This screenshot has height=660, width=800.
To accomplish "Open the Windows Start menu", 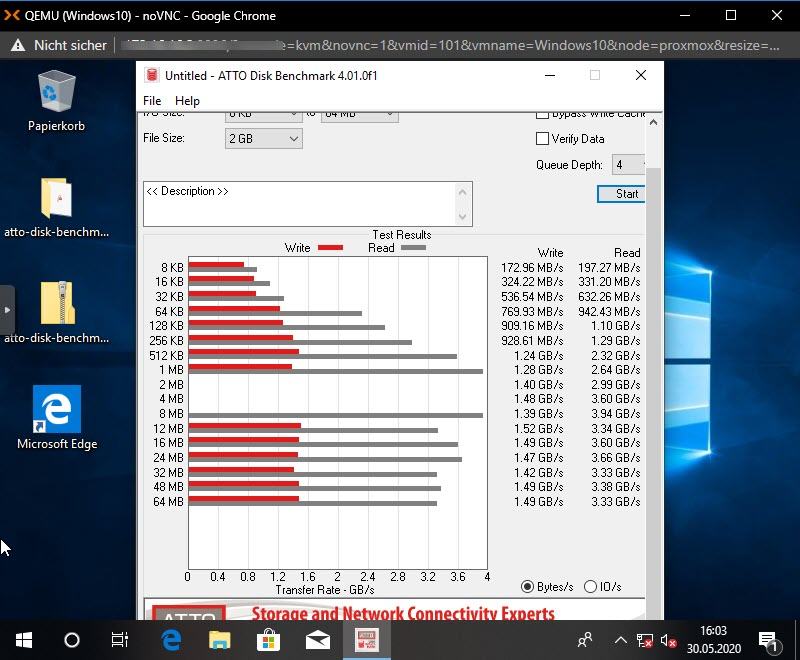I will tap(23, 640).
